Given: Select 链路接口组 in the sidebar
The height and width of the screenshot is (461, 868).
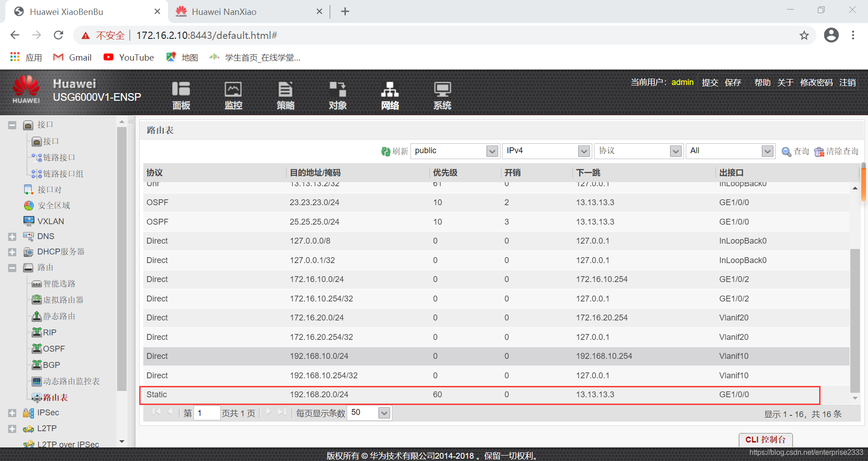Looking at the screenshot, I should [63, 174].
